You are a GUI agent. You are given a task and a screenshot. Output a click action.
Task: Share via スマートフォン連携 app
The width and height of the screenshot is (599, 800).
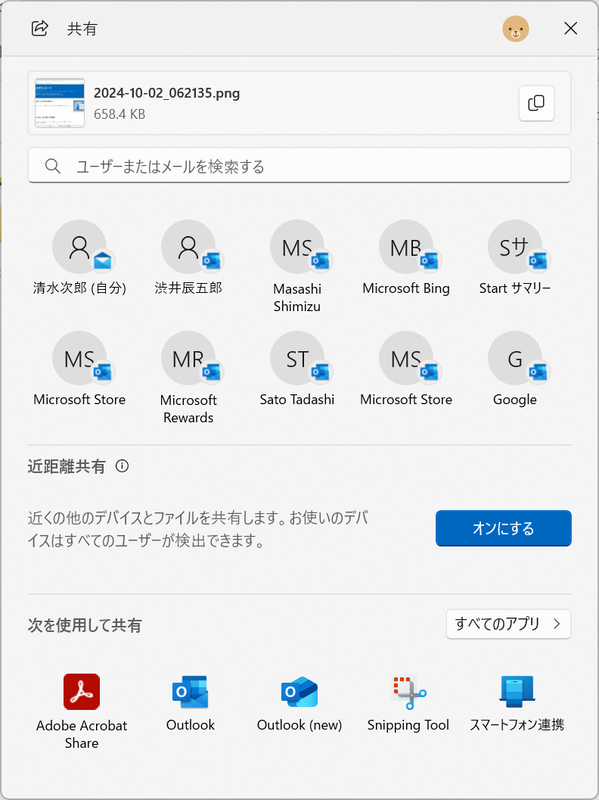pos(517,703)
